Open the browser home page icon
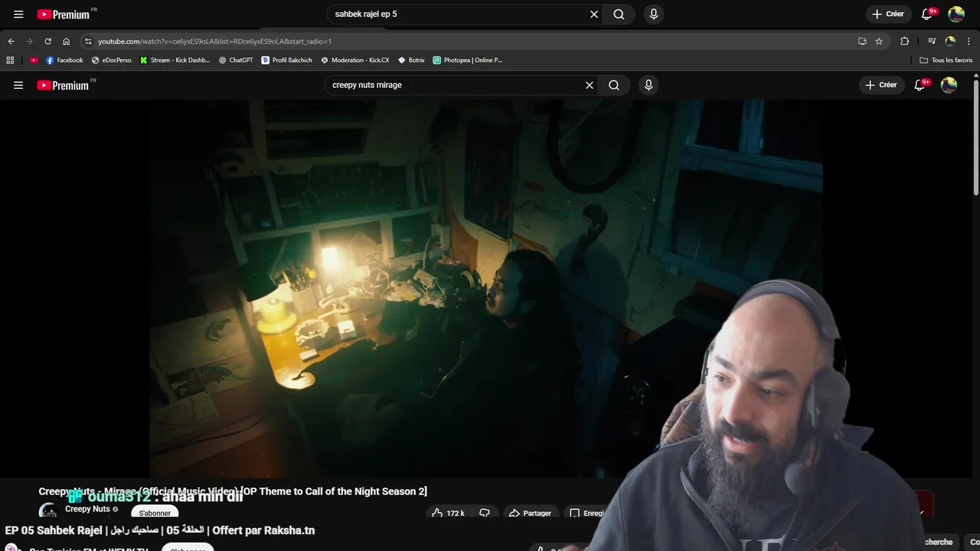 point(66,41)
